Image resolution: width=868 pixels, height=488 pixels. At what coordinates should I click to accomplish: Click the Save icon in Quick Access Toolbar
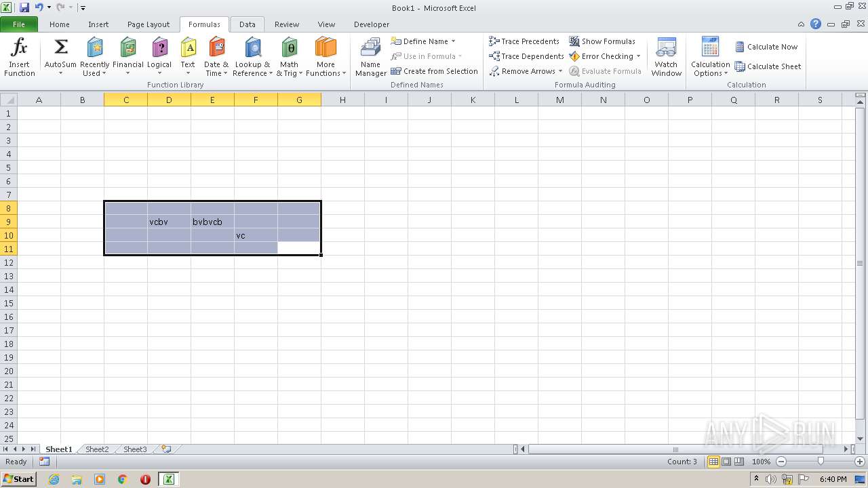click(24, 7)
